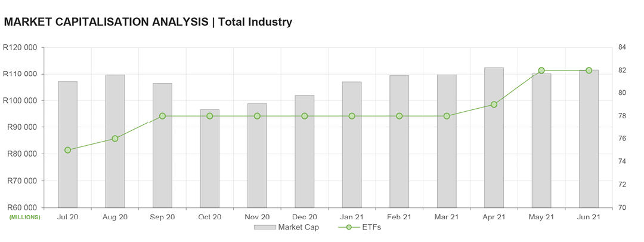Click the R120 000 y-axis label
Image resolution: width=644 pixels, height=242 pixels.
tap(20, 48)
